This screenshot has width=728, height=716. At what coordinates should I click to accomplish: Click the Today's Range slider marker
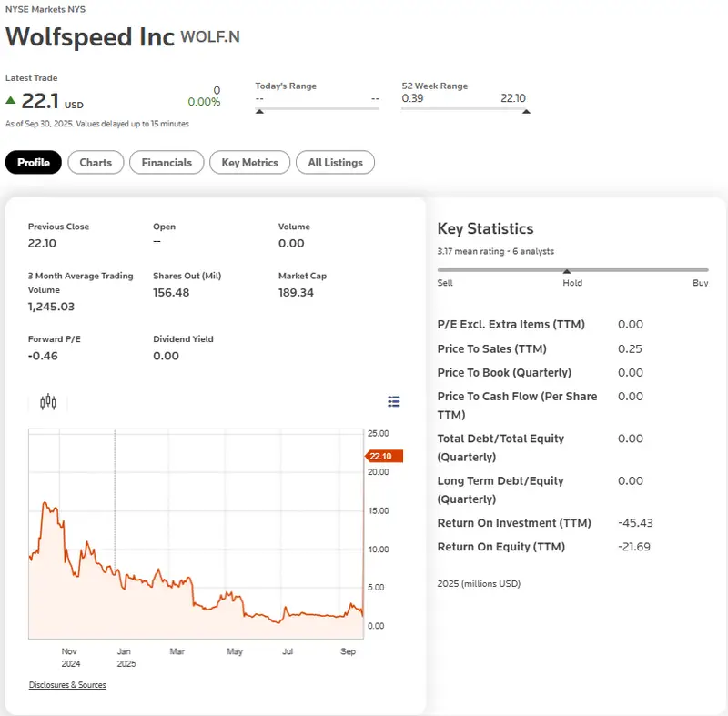pyautogui.click(x=259, y=110)
